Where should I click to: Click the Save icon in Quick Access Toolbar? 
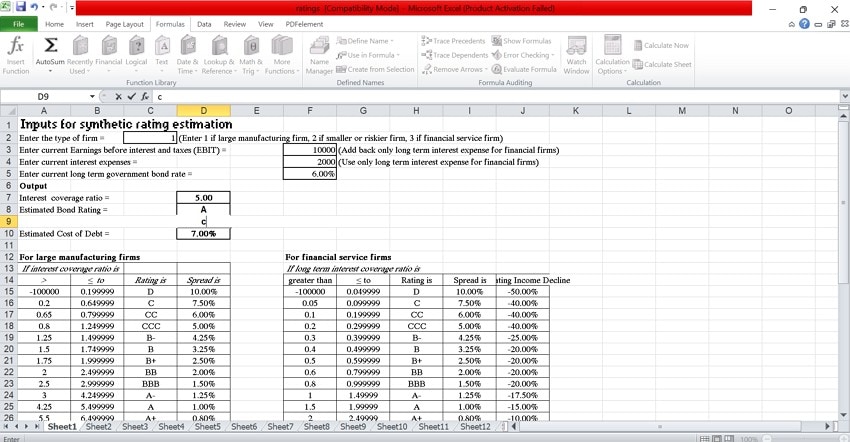[x=21, y=7]
